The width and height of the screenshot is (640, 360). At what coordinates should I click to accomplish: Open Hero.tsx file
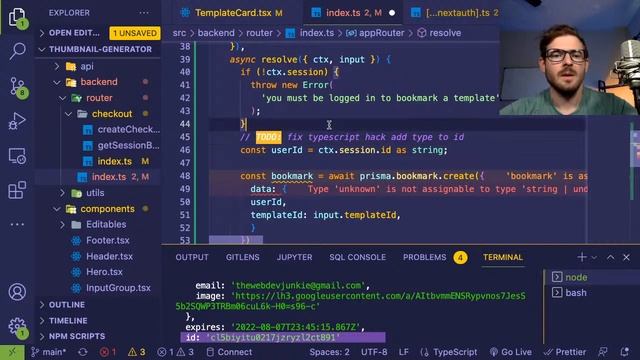tap(104, 272)
